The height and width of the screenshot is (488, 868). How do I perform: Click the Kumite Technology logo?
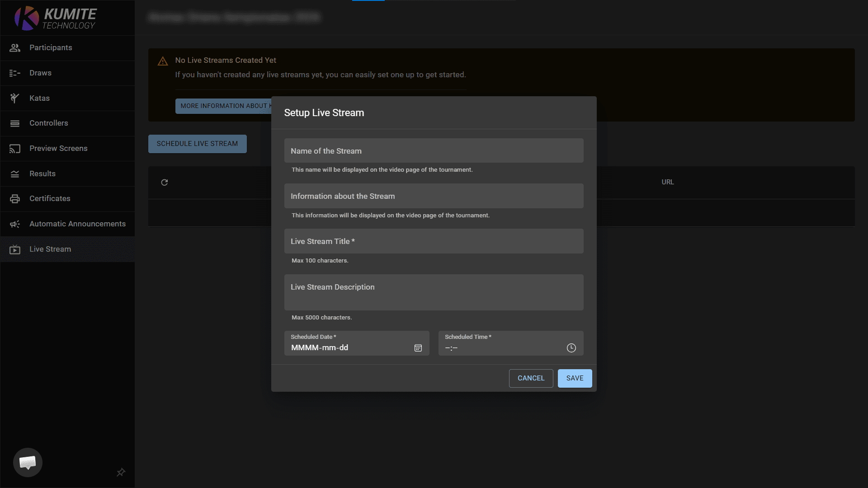pyautogui.click(x=55, y=18)
